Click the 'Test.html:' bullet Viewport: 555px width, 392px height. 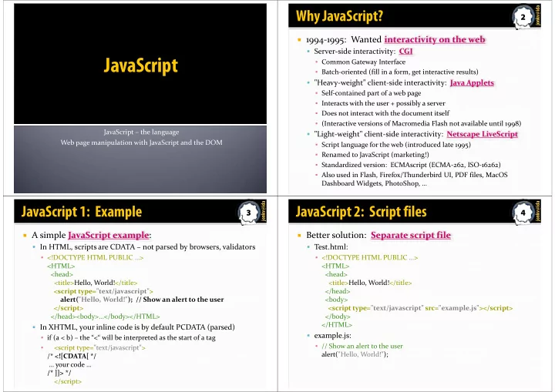pyautogui.click(x=331, y=247)
